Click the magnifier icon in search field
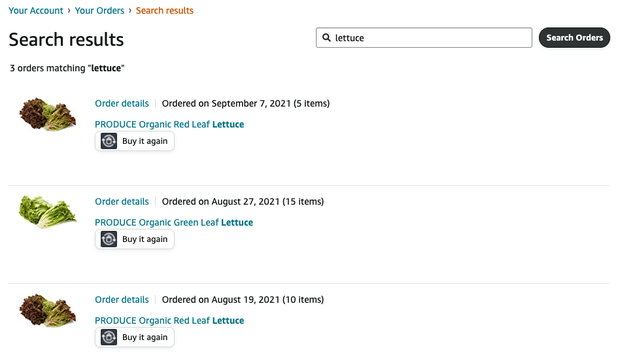The image size is (620, 361). (x=326, y=38)
